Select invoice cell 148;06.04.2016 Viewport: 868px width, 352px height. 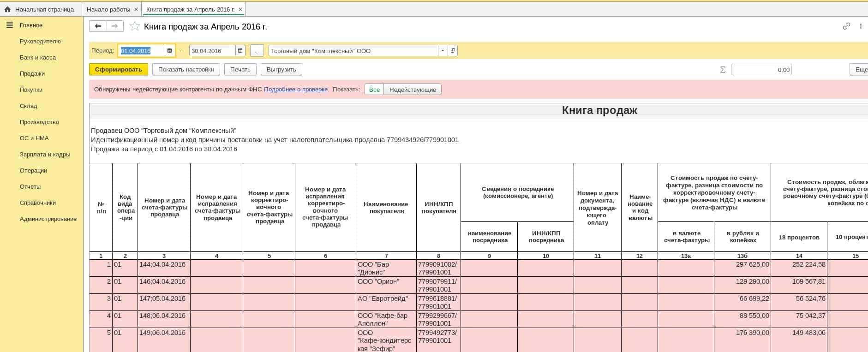tap(164, 319)
